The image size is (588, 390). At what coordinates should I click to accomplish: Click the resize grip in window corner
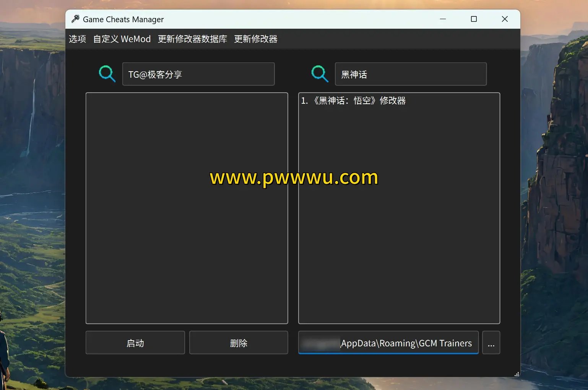[517, 374]
